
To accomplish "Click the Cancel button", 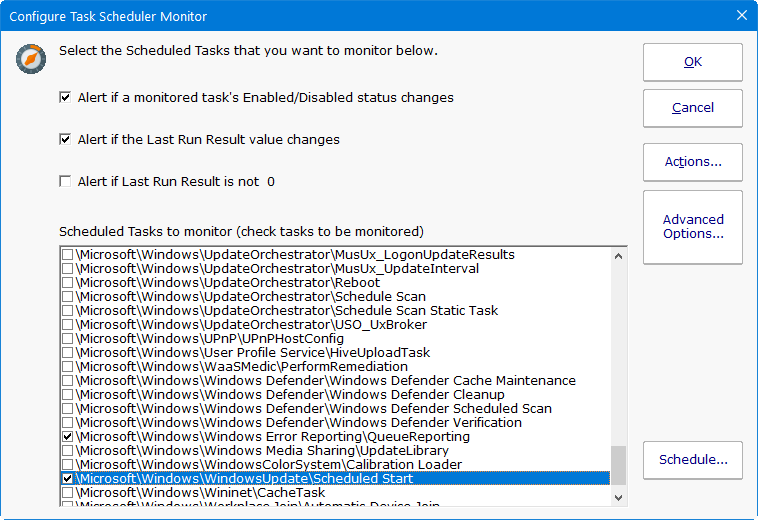I will click(x=692, y=108).
